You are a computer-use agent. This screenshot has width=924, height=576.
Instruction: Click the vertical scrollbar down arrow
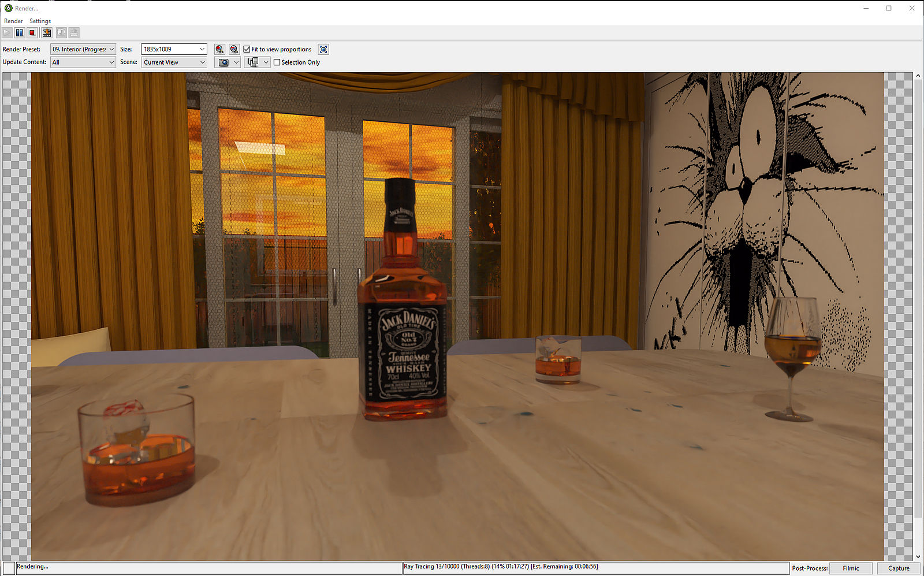click(918, 557)
